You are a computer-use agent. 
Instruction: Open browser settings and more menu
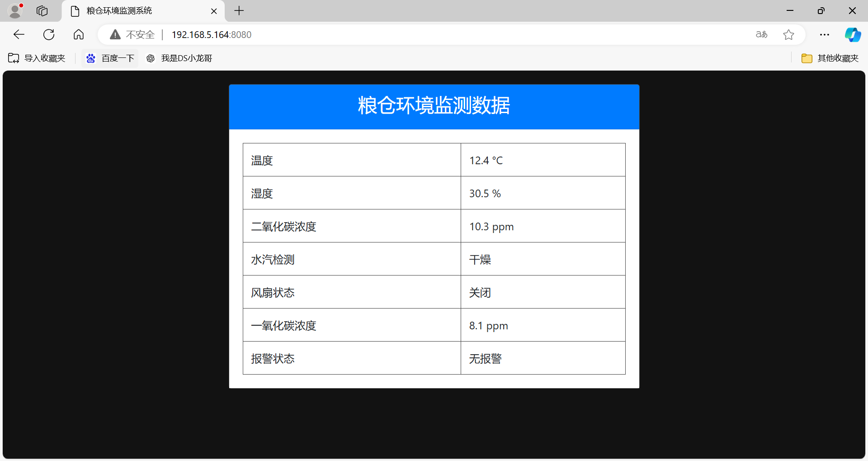825,34
